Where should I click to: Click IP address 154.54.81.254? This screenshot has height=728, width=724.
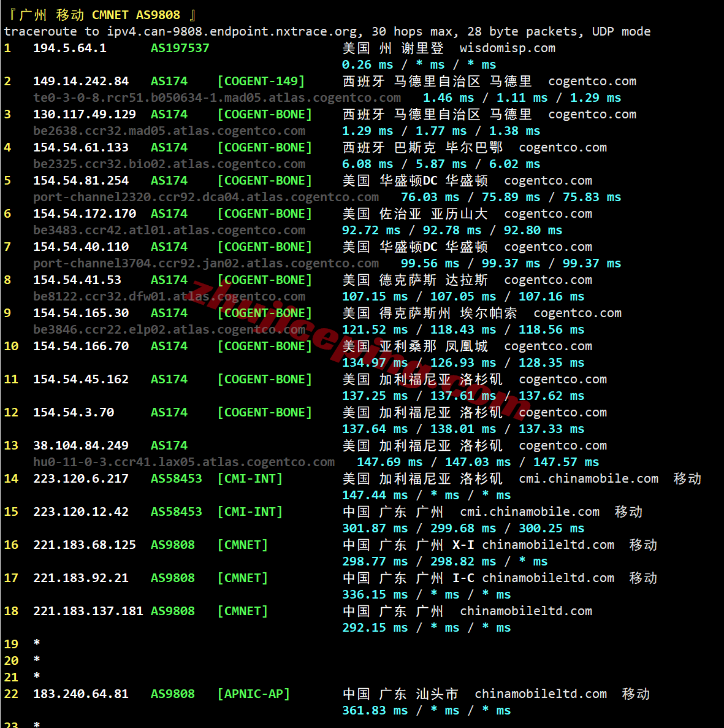coord(81,180)
